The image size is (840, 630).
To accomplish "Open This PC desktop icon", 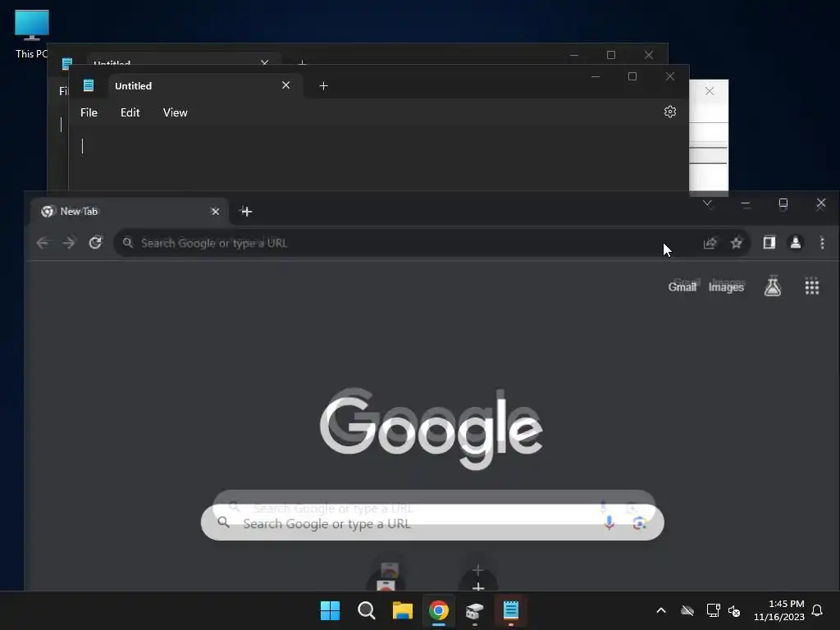I will [32, 33].
